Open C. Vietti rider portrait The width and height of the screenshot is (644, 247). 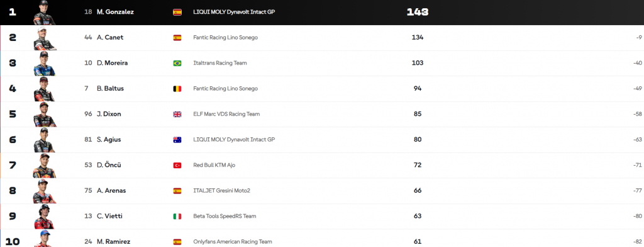click(x=45, y=217)
